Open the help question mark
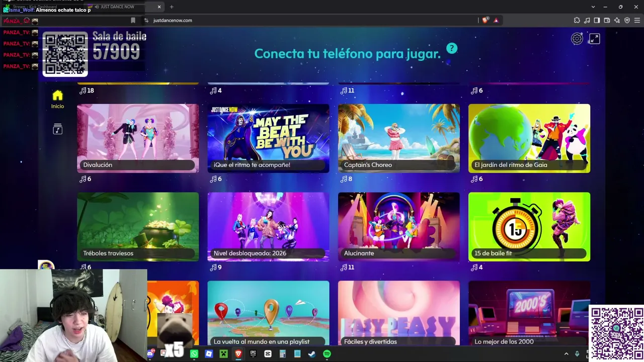The width and height of the screenshot is (644, 362). click(x=452, y=48)
